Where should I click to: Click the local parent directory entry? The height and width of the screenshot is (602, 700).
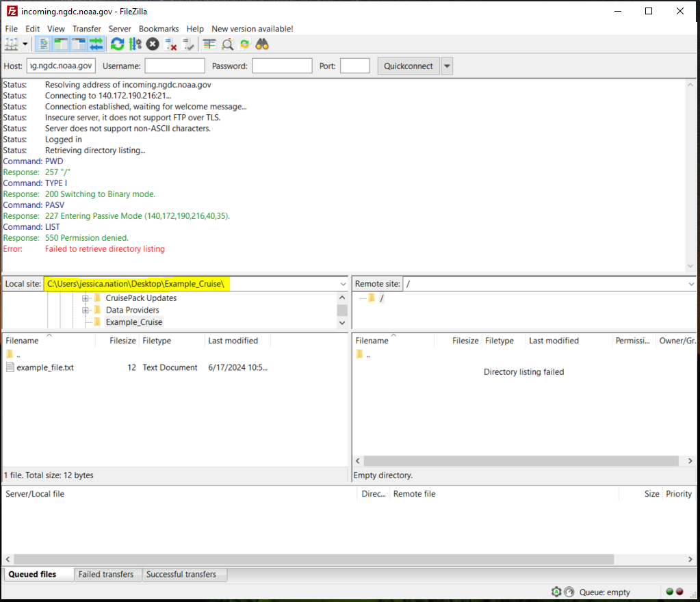coord(14,354)
